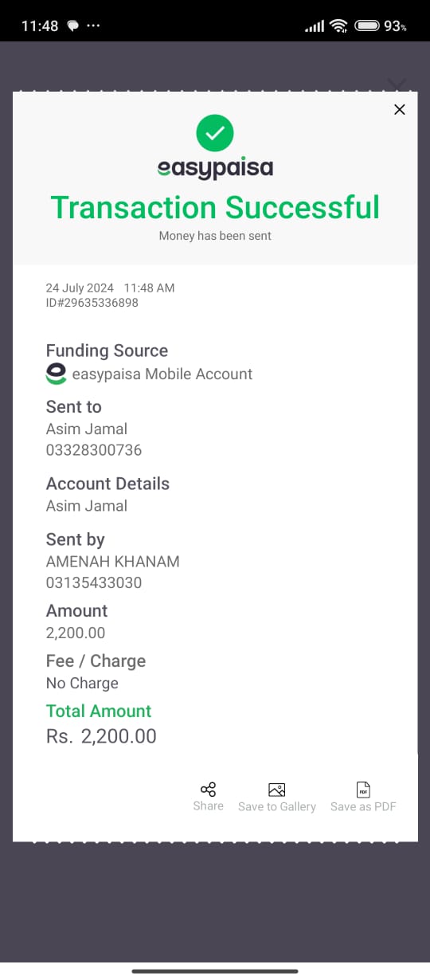The image size is (430, 980).
Task: Select the Save to Gallery label
Action: [277, 806]
